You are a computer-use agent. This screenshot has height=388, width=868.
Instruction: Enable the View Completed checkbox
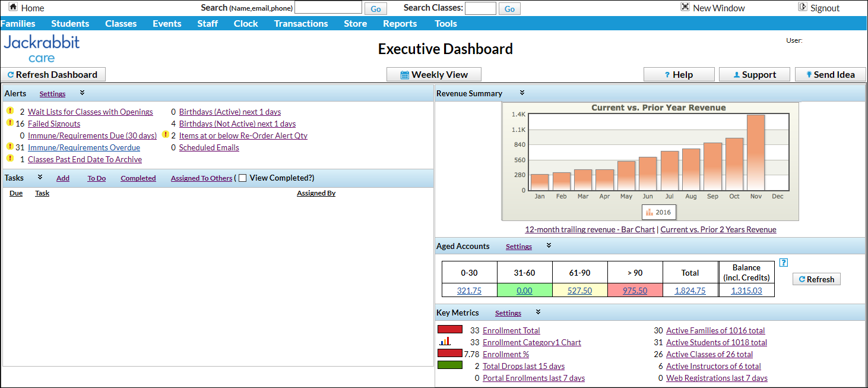(x=242, y=177)
